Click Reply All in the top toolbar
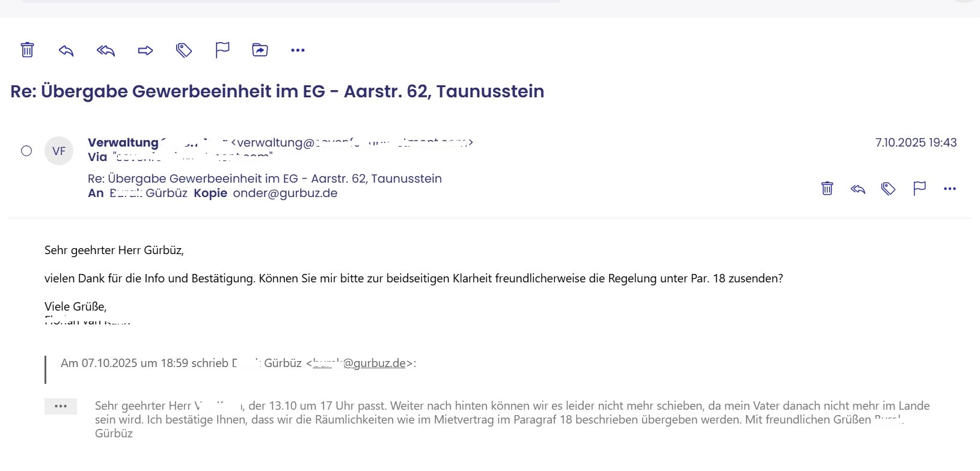 click(x=106, y=50)
